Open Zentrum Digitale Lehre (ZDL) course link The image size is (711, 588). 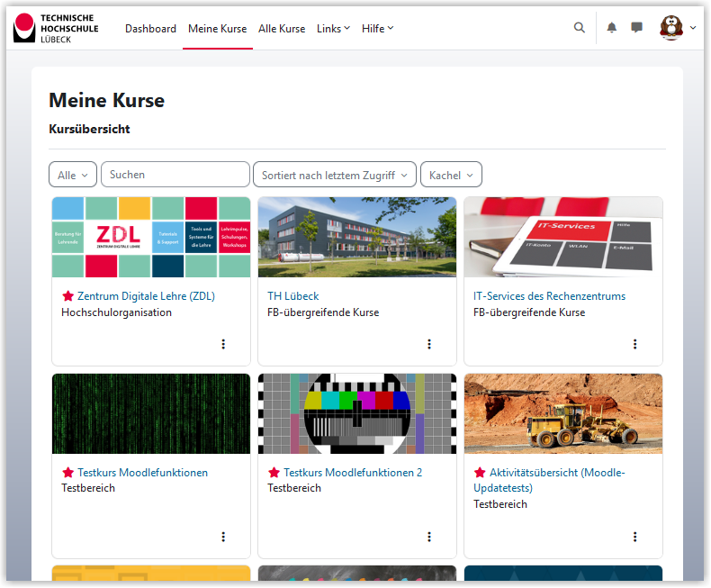coord(146,296)
